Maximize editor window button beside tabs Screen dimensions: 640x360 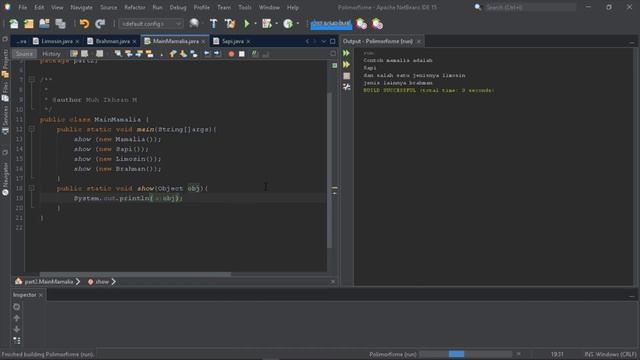tap(333, 41)
